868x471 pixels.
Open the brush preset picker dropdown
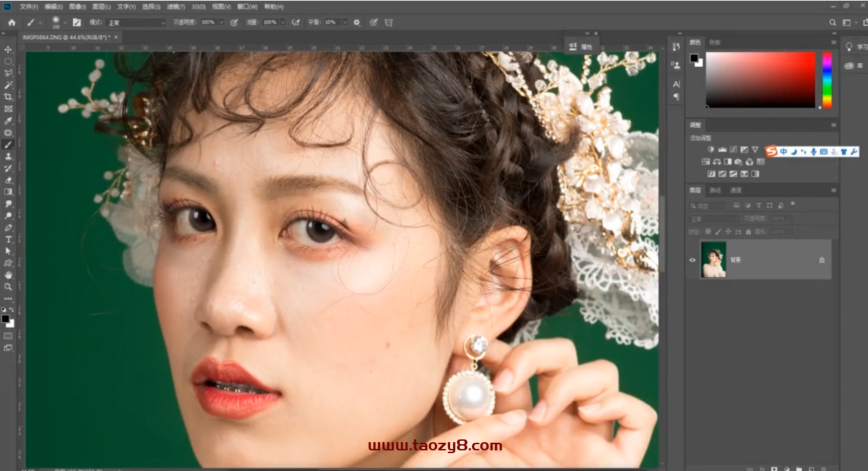click(x=65, y=23)
